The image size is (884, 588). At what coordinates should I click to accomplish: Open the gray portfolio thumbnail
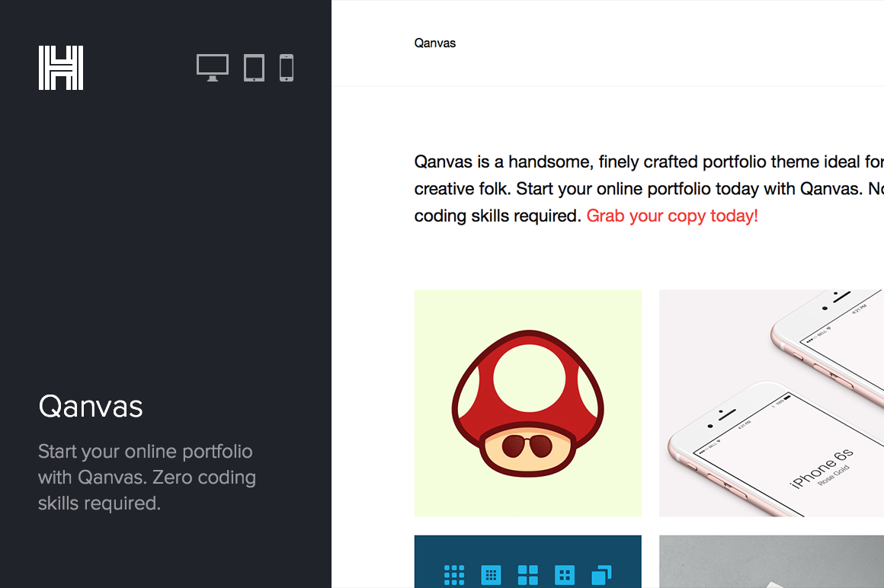click(x=771, y=561)
